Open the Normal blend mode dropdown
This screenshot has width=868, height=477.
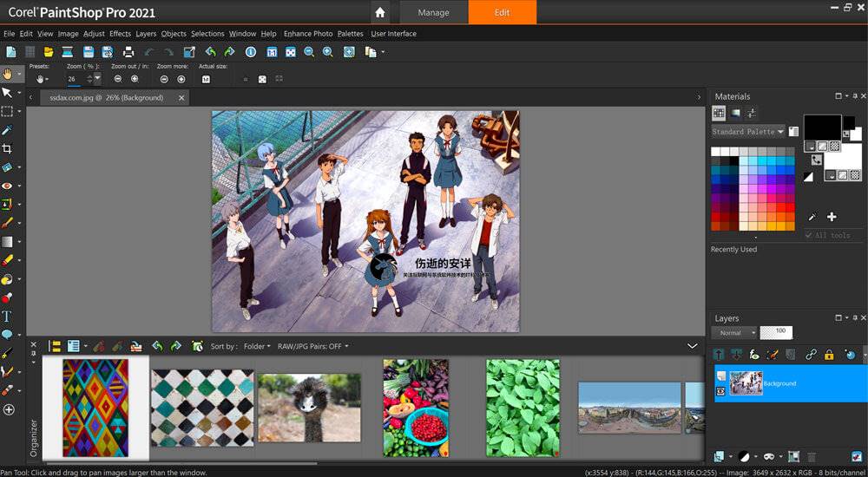coord(734,332)
